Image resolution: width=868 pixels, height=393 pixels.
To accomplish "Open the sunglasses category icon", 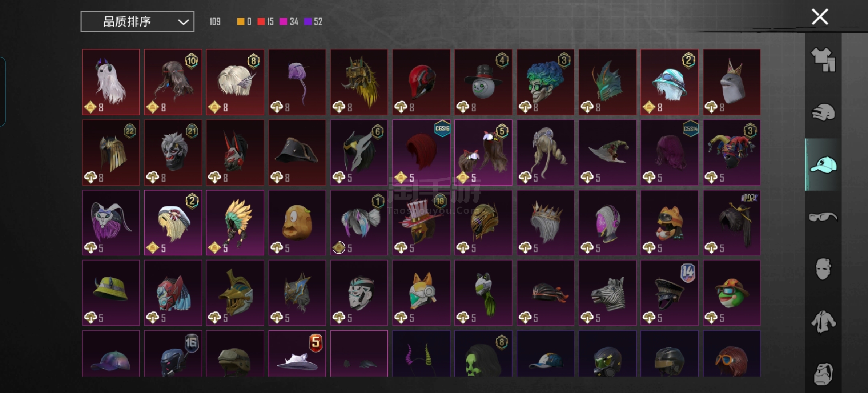I will coord(823,217).
